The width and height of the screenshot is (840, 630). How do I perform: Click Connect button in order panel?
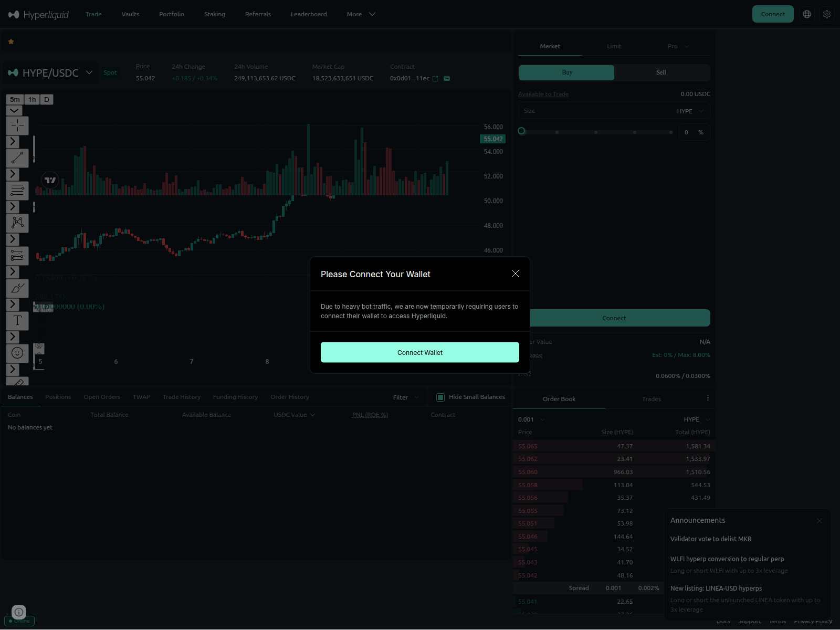point(614,318)
